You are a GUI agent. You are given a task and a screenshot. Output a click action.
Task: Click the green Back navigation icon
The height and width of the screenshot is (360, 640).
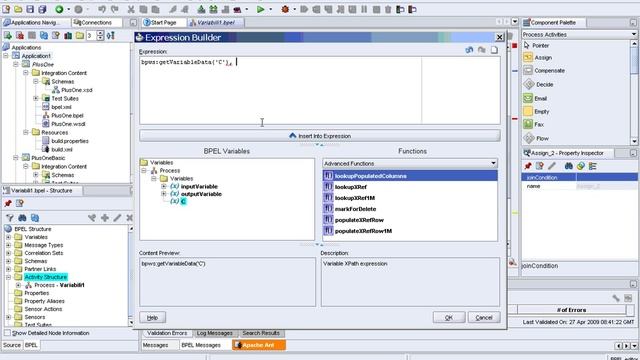click(60, 9)
